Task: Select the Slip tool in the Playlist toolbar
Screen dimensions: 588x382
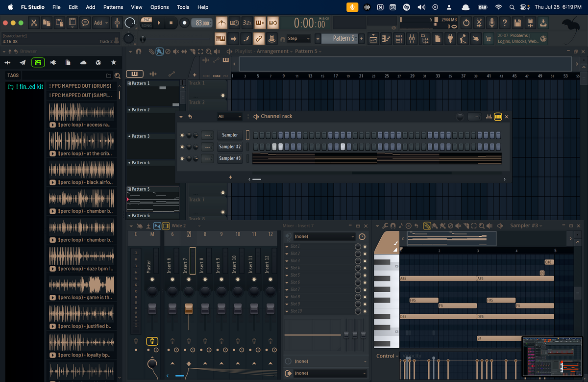Action: click(184, 51)
